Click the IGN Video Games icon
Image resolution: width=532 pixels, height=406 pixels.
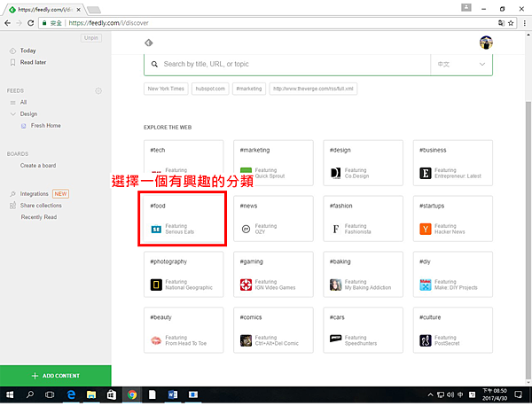[246, 285]
